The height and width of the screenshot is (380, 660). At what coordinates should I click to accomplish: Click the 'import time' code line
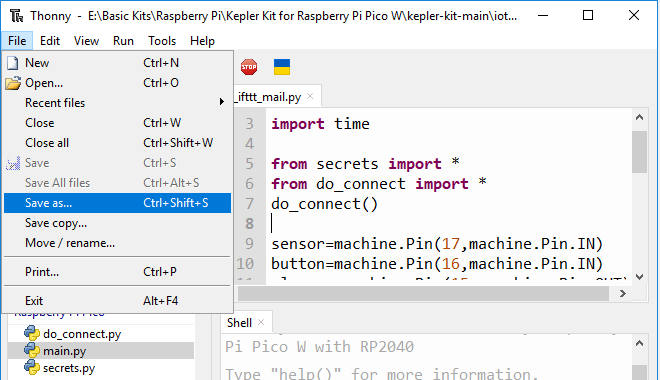[x=320, y=124]
